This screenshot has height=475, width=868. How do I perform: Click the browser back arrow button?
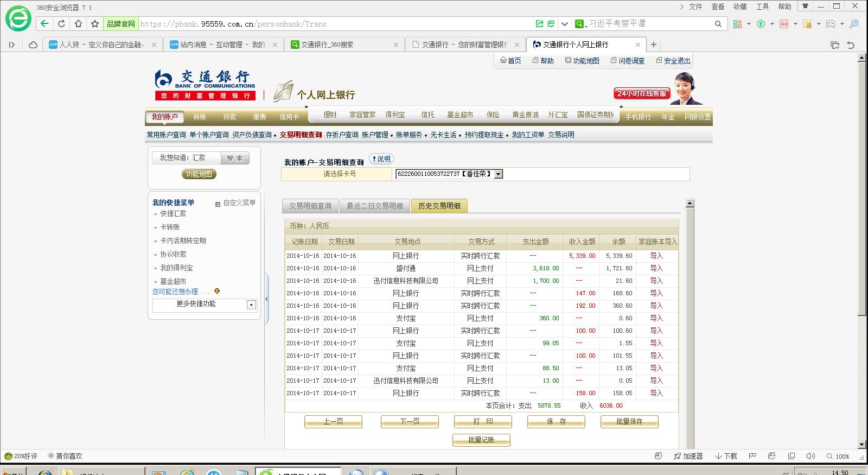[44, 24]
